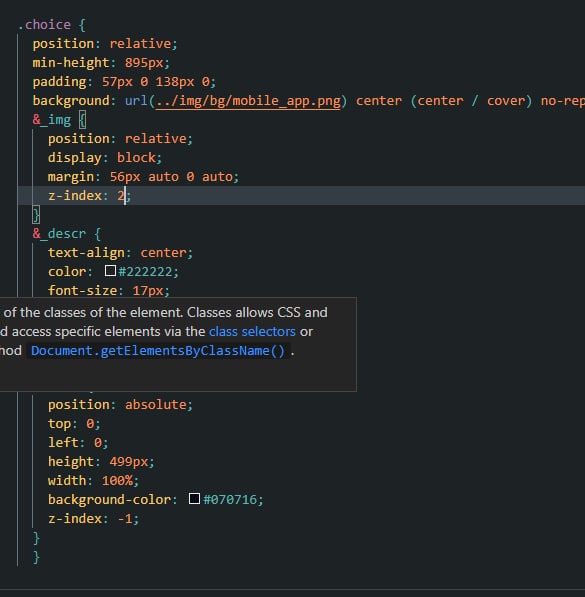Click the left: 0 line

click(x=78, y=442)
